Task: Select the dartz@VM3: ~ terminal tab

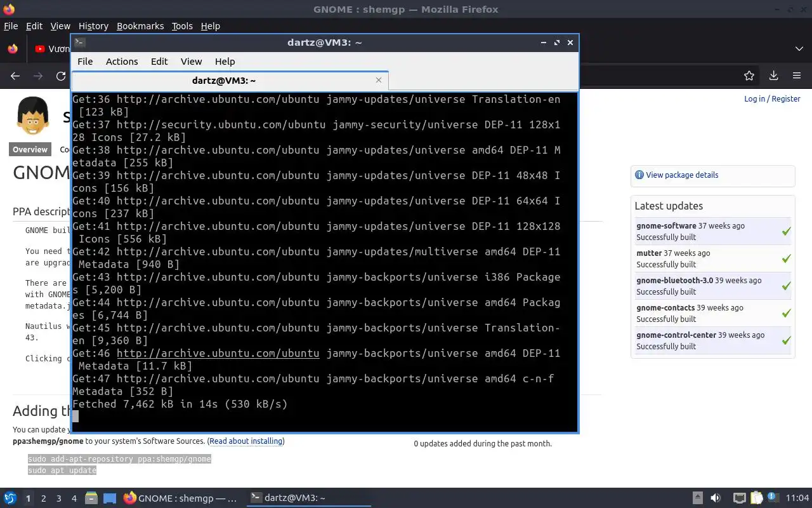Action: (x=224, y=81)
